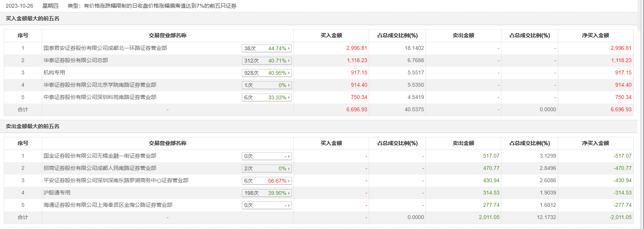This screenshot has height=229, width=644.
Task: Open the 沪股通专用 seat link
Action: click(57, 193)
